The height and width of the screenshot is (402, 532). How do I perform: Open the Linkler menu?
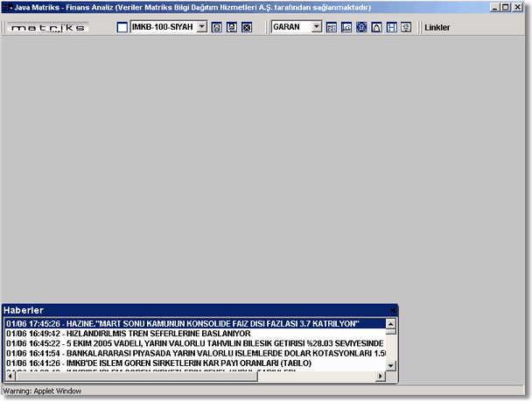[437, 27]
